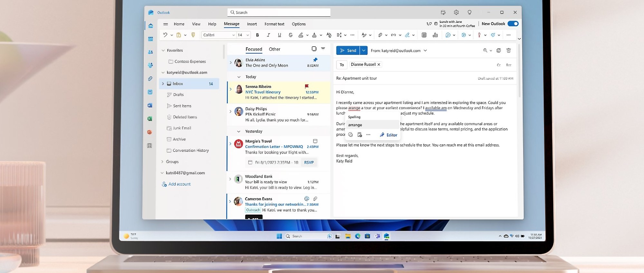This screenshot has width=644, height=273.
Task: Show the Bcc field
Action: pos(508,65)
